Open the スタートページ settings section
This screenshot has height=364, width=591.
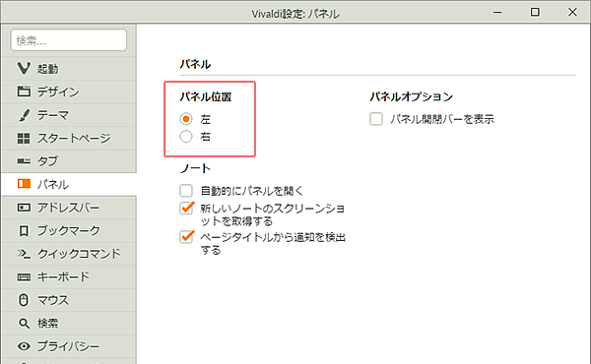(x=69, y=138)
